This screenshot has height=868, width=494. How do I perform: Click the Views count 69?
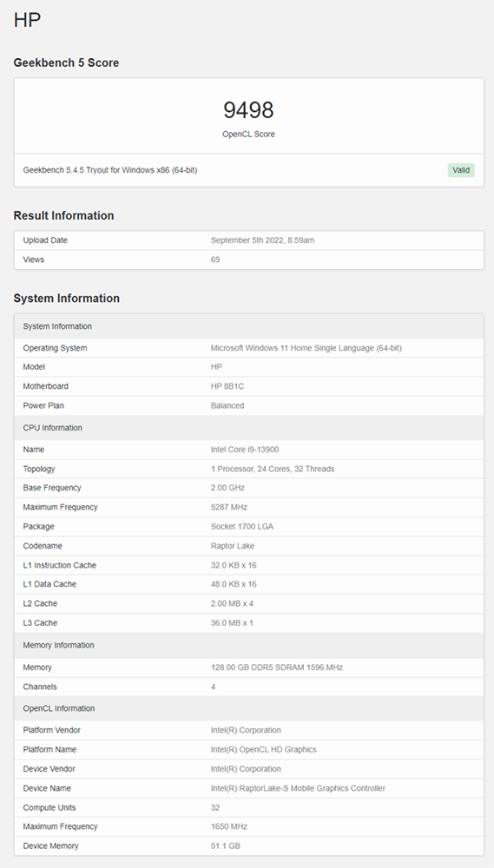pos(215,260)
